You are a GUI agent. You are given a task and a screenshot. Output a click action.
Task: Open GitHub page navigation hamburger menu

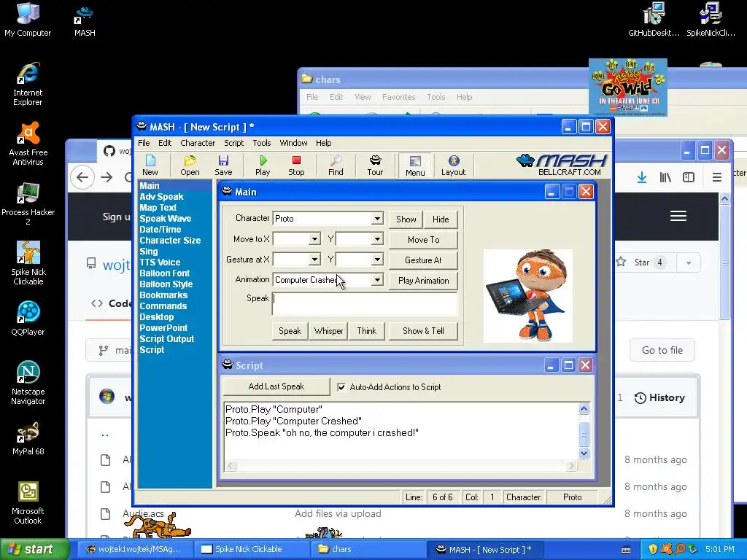[x=678, y=216]
